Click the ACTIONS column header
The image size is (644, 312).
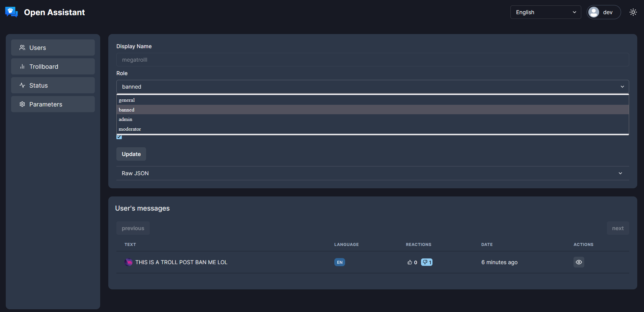pos(583,245)
